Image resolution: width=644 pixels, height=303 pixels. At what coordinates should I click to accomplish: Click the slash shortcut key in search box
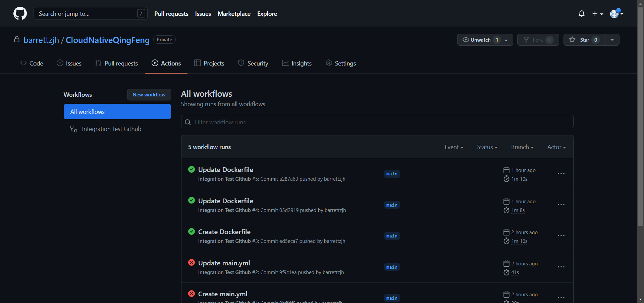tap(141, 13)
